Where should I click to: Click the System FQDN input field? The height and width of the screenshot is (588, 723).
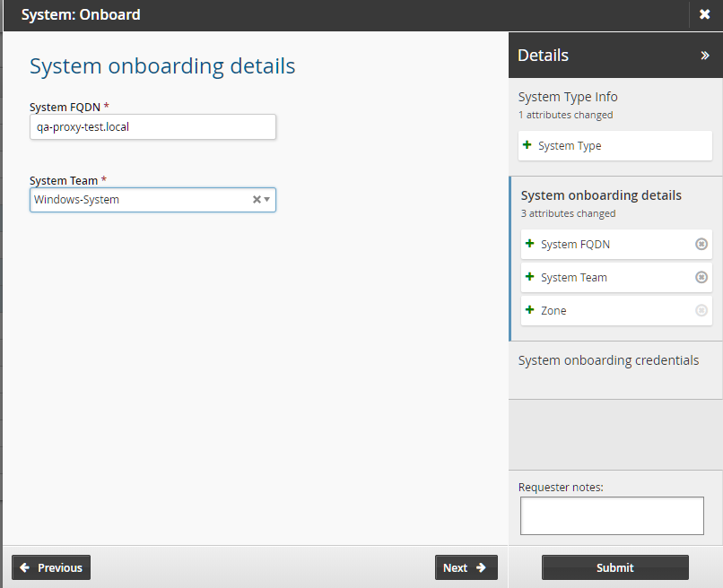coord(152,127)
